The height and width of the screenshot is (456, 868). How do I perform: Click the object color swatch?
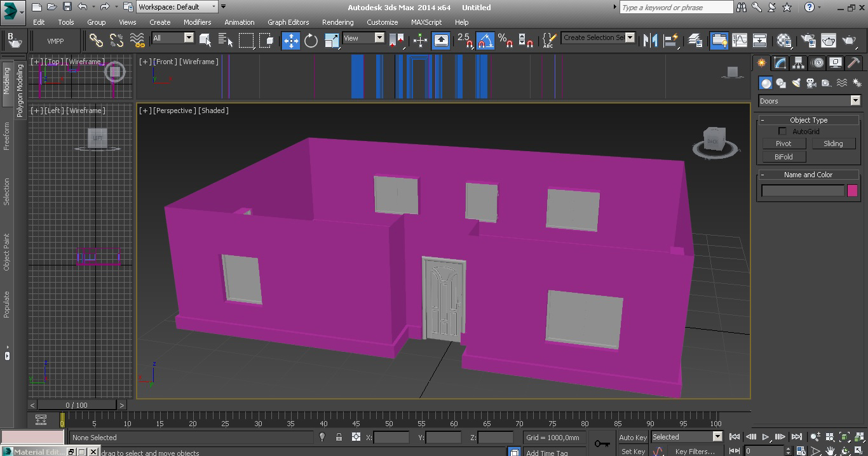[853, 191]
